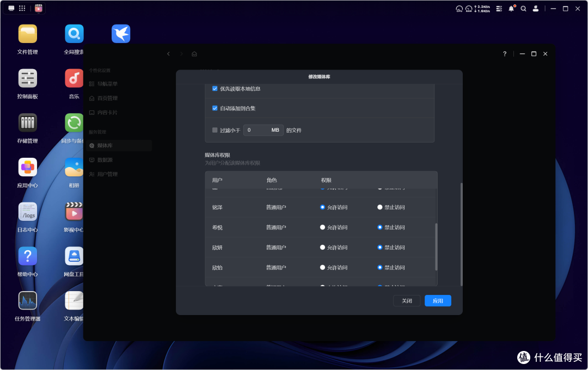
Task: Click the 权限 column header
Action: click(x=326, y=180)
